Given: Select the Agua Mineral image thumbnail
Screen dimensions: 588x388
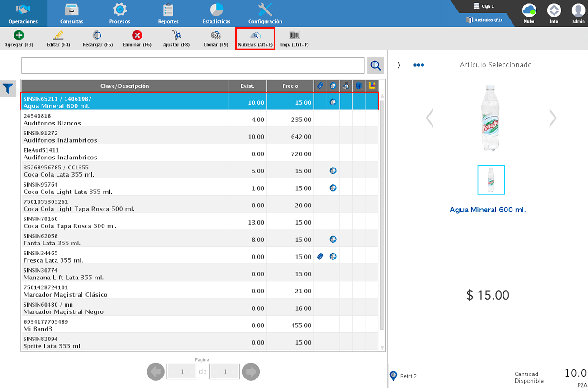Looking at the screenshot, I should [491, 180].
